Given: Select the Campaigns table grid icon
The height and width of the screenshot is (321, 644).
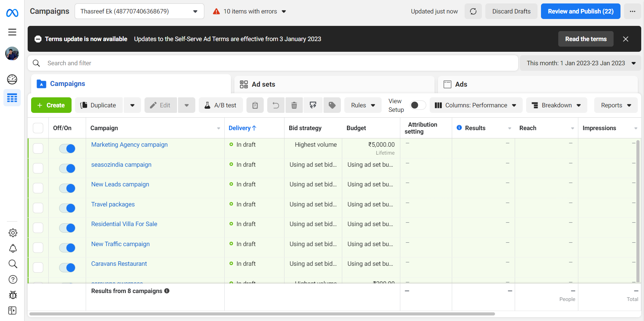Looking at the screenshot, I should pyautogui.click(x=12, y=98).
